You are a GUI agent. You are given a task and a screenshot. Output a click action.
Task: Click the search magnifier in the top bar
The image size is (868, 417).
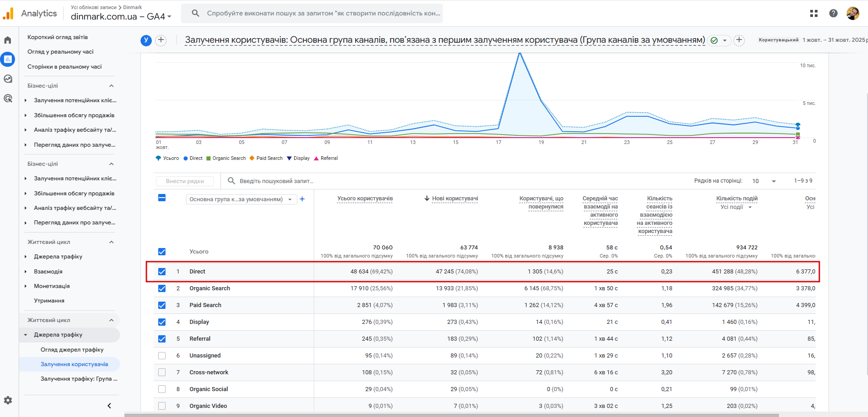[x=196, y=13]
